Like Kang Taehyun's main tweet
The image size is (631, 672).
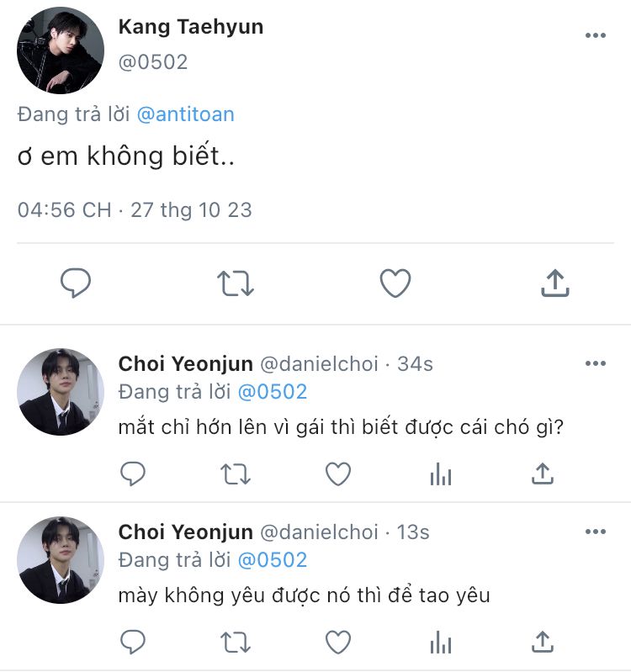(395, 283)
